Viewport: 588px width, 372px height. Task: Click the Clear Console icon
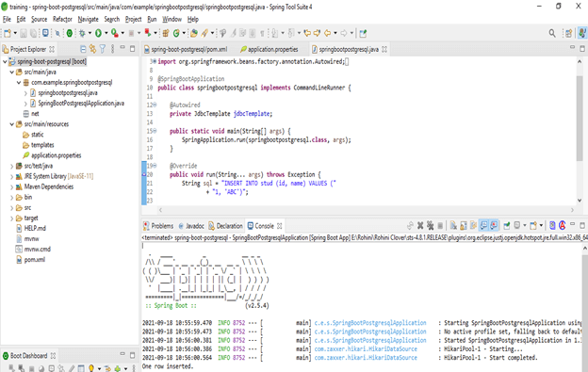[x=453, y=225]
